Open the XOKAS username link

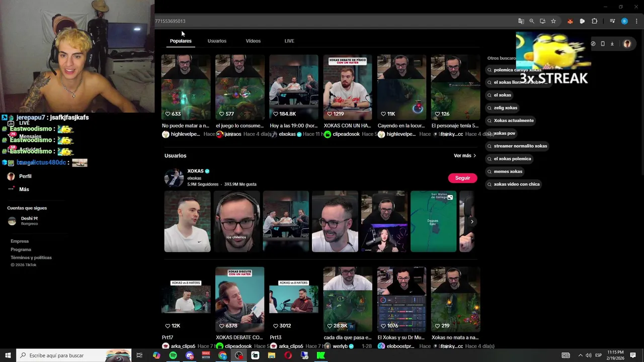tap(195, 171)
